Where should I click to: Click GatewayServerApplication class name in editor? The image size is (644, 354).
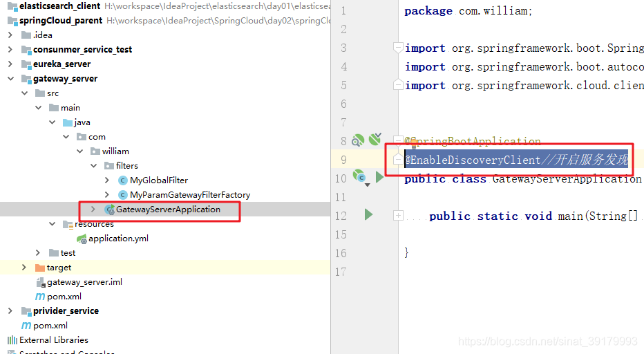(567, 179)
